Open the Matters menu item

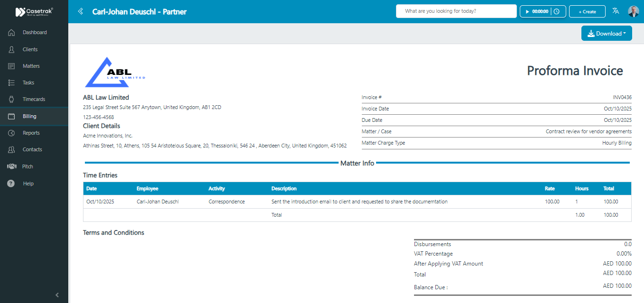point(31,66)
